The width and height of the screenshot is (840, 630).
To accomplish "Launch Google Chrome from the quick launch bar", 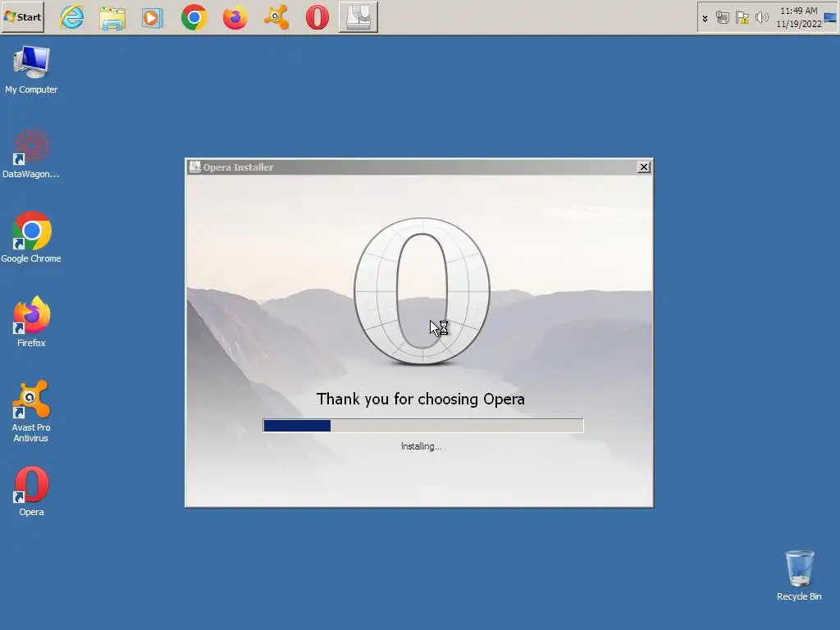I will click(x=194, y=17).
